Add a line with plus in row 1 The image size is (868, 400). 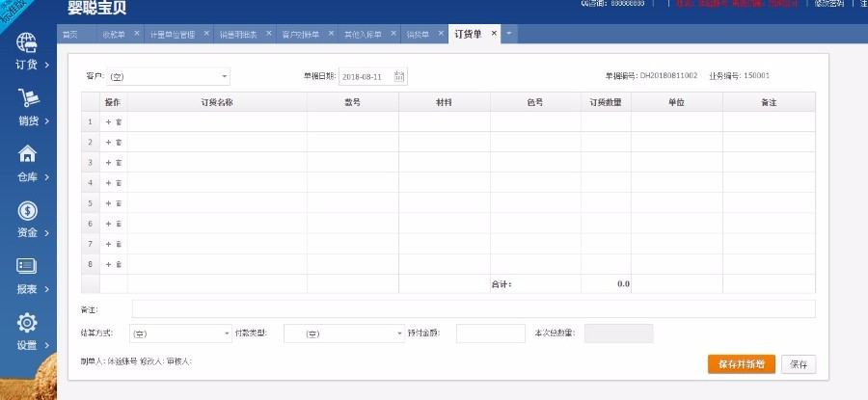point(108,121)
